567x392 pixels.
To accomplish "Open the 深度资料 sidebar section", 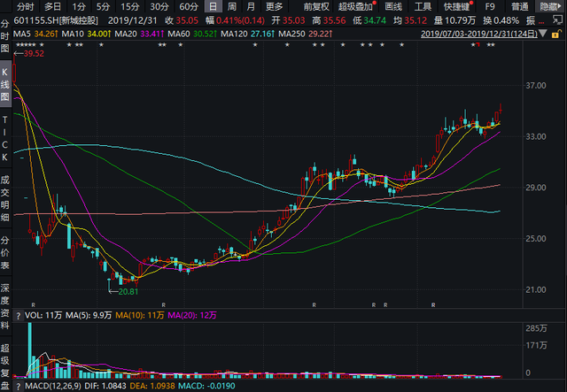I will point(5,301).
